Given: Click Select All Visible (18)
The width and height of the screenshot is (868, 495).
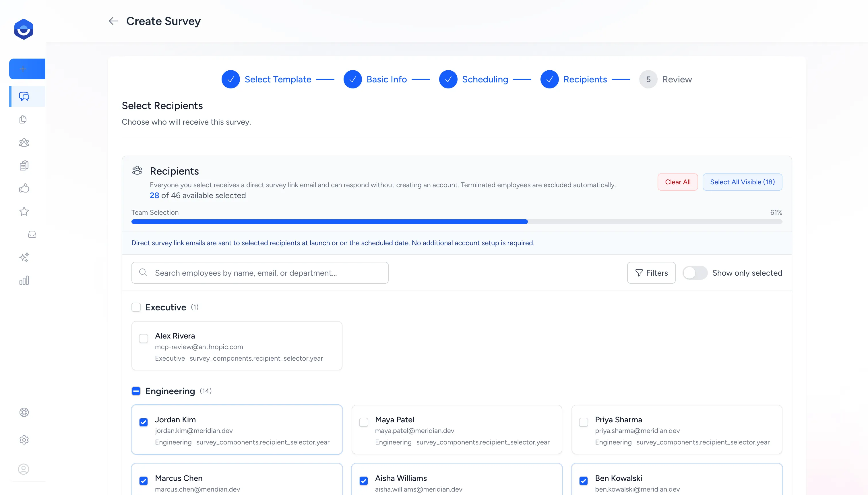Looking at the screenshot, I should pyautogui.click(x=742, y=182).
